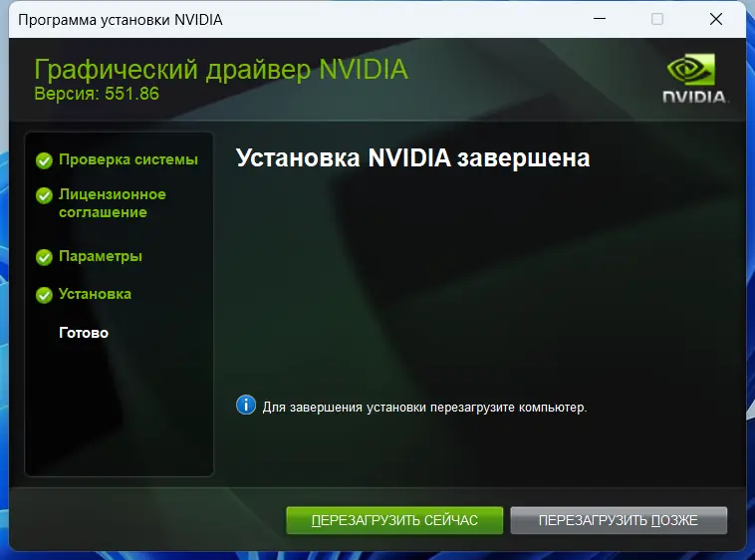755x560 pixels.
Task: Click the Установка NVIDIA завершена heading
Action: point(412,158)
